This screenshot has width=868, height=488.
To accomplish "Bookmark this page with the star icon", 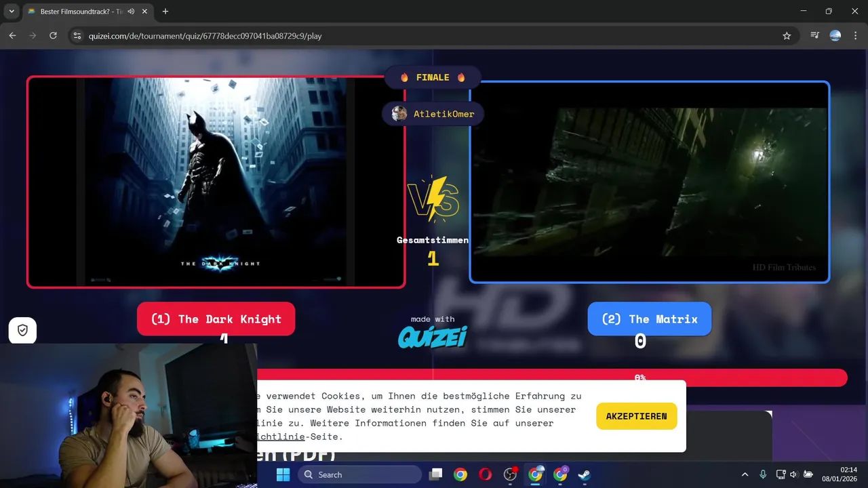I will (787, 36).
